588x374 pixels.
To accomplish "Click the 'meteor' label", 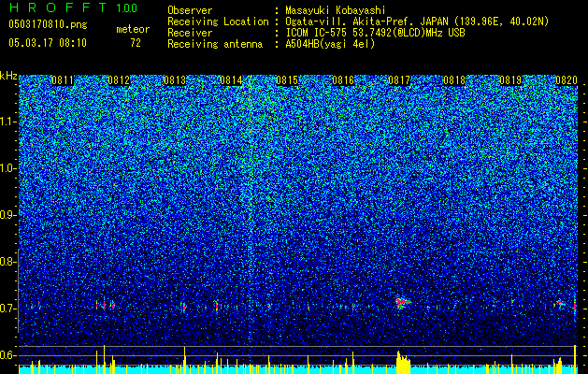I will click(133, 29).
